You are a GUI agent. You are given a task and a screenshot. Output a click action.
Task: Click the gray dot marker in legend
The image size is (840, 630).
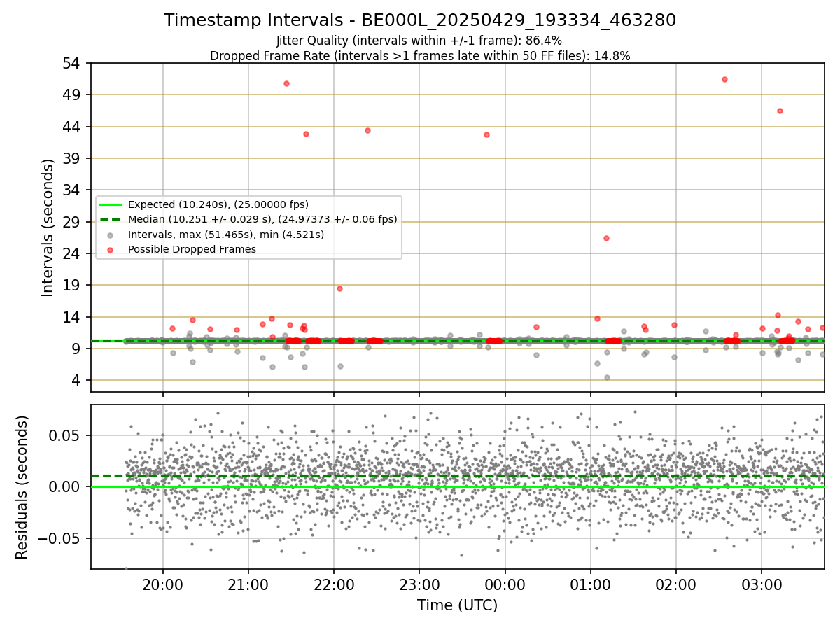(111, 234)
